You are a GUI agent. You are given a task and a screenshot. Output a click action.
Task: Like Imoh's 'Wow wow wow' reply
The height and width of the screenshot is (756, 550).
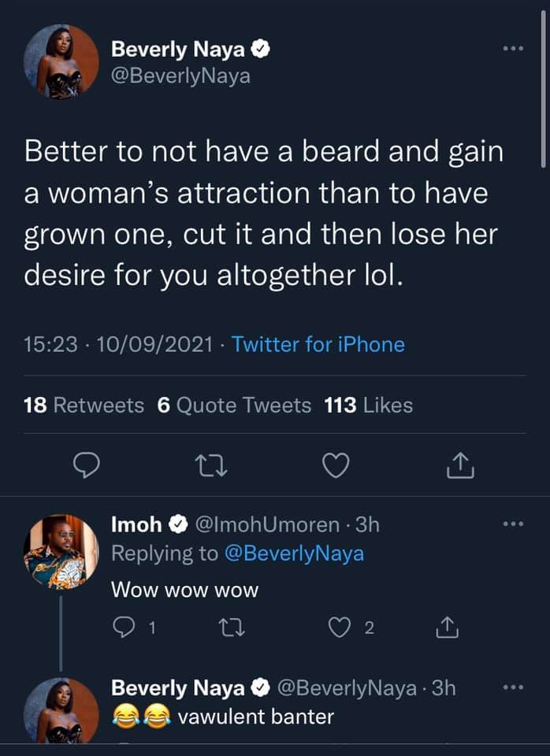click(340, 627)
